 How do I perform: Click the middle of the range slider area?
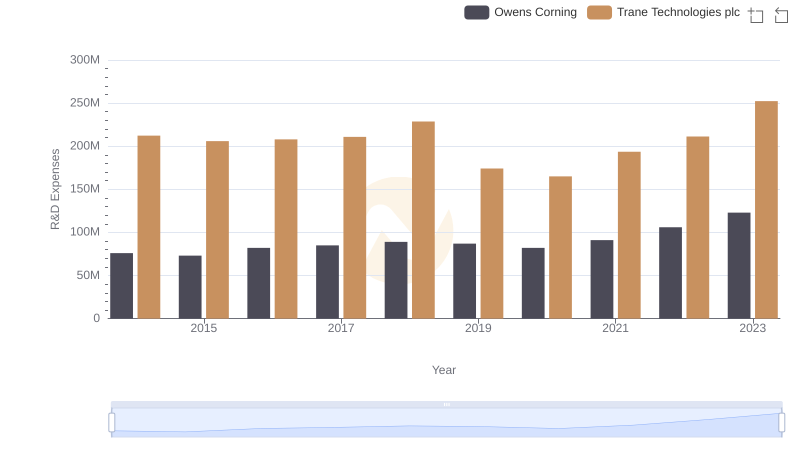click(x=446, y=423)
